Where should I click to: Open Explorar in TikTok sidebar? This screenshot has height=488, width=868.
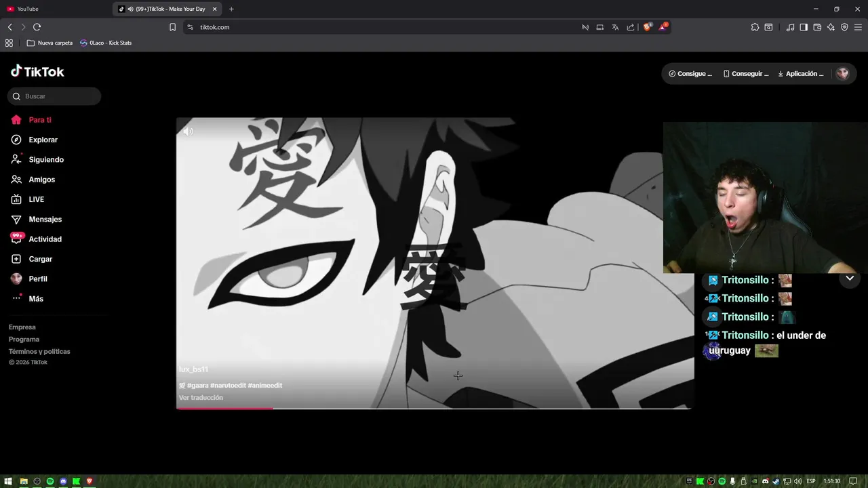(35, 140)
